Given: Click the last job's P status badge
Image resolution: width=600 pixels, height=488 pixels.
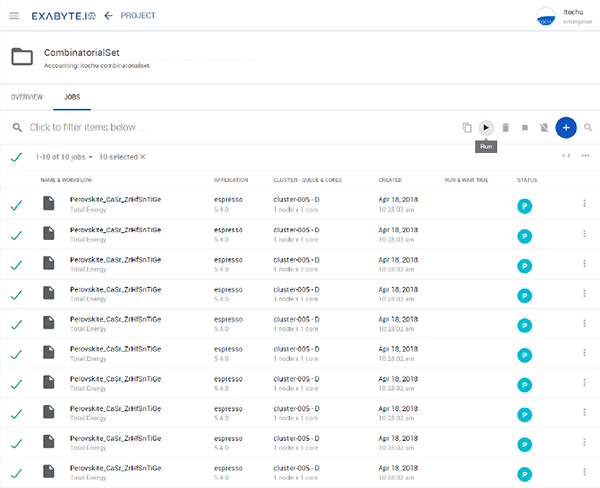Looking at the screenshot, I should point(525,475).
